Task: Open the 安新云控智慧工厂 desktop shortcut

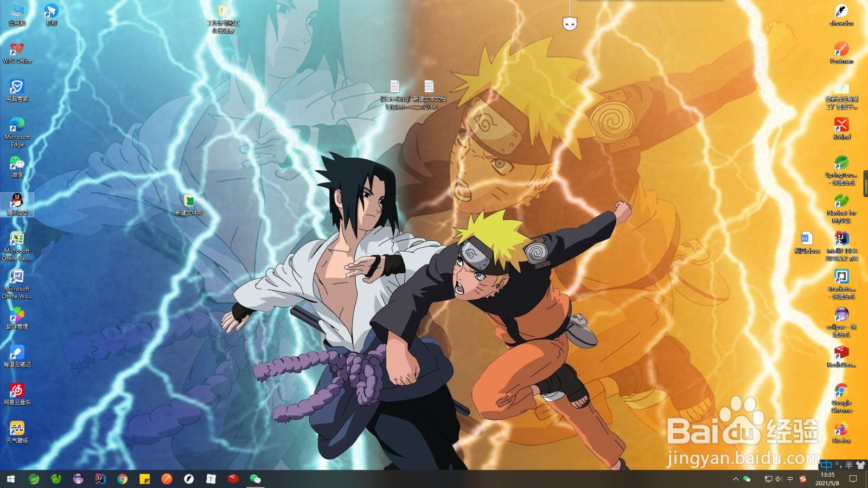Action: point(841,97)
